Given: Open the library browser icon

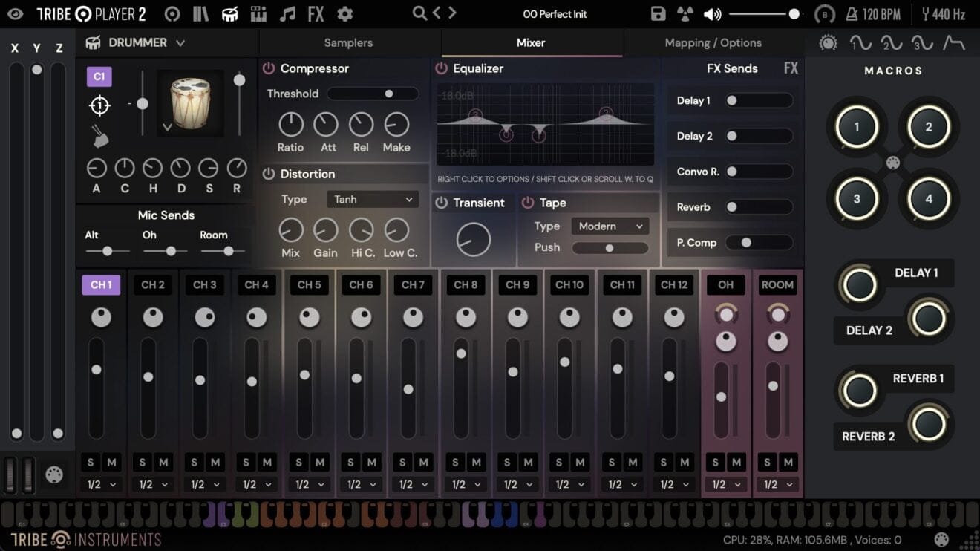Looking at the screenshot, I should pyautogui.click(x=201, y=13).
